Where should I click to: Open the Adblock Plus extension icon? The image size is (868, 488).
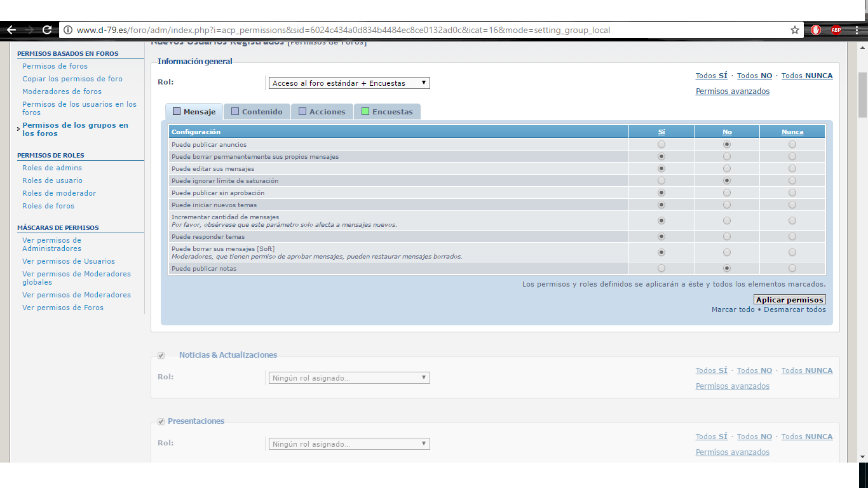point(836,30)
